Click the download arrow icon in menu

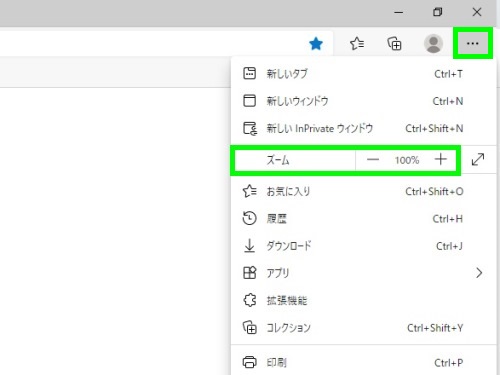249,246
